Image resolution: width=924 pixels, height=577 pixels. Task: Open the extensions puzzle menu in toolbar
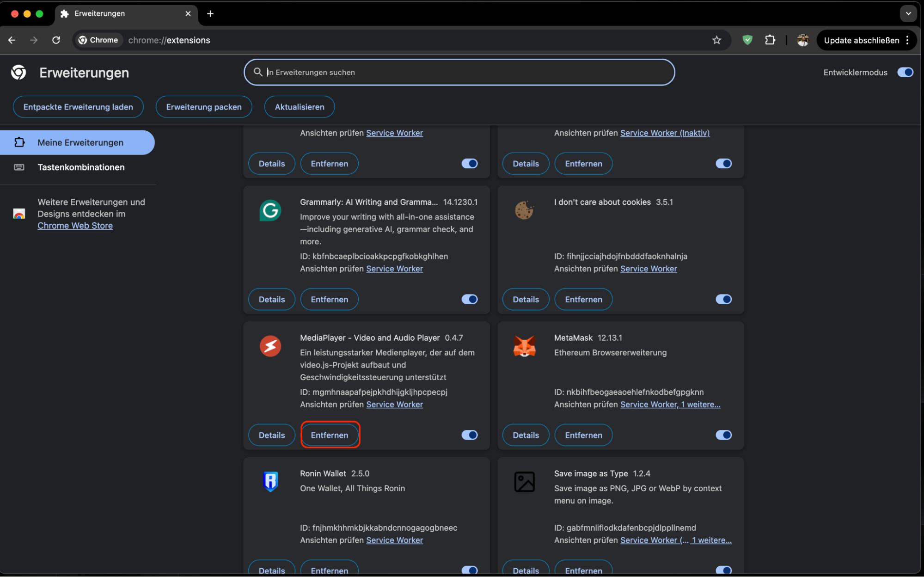coord(770,40)
